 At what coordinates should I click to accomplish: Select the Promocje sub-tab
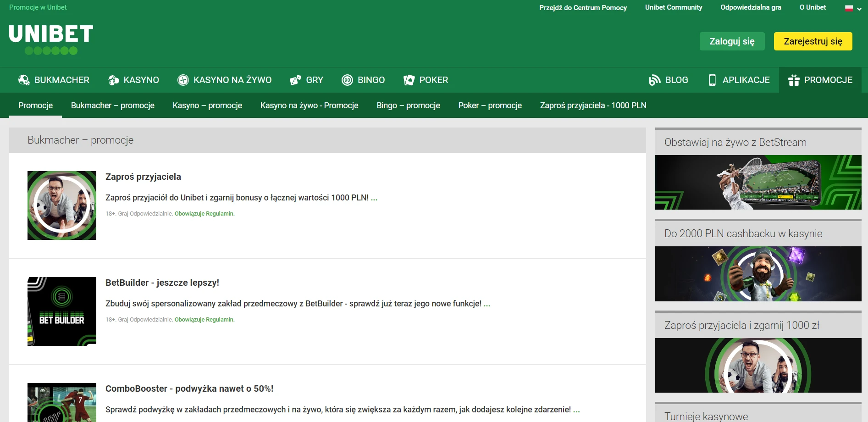(35, 105)
